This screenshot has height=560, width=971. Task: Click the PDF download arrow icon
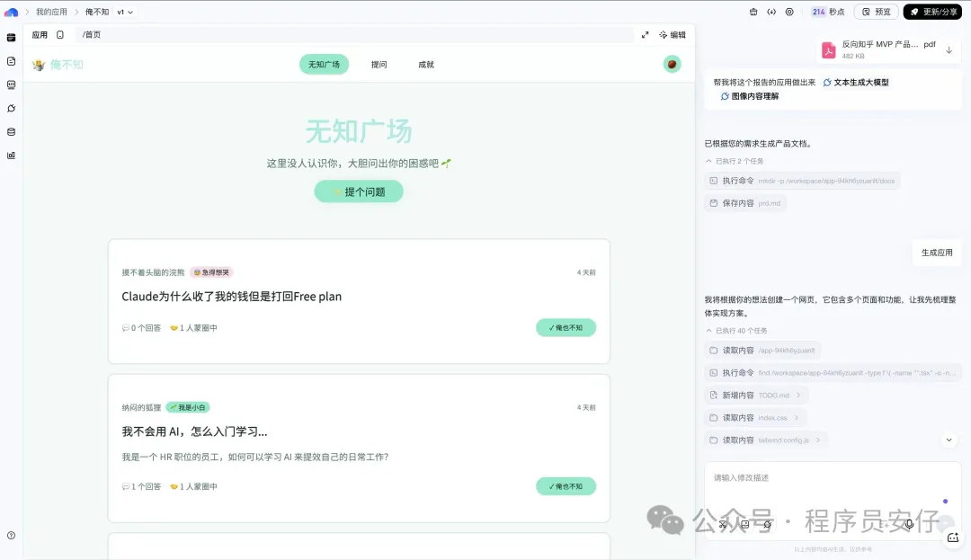(949, 50)
